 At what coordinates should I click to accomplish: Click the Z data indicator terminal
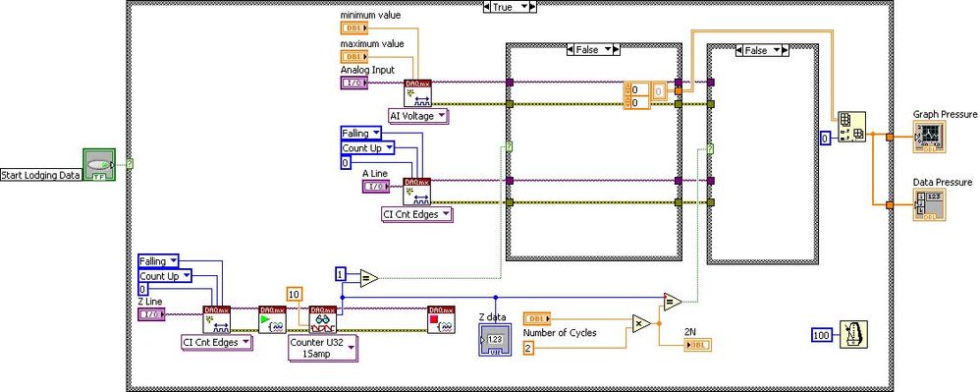494,340
